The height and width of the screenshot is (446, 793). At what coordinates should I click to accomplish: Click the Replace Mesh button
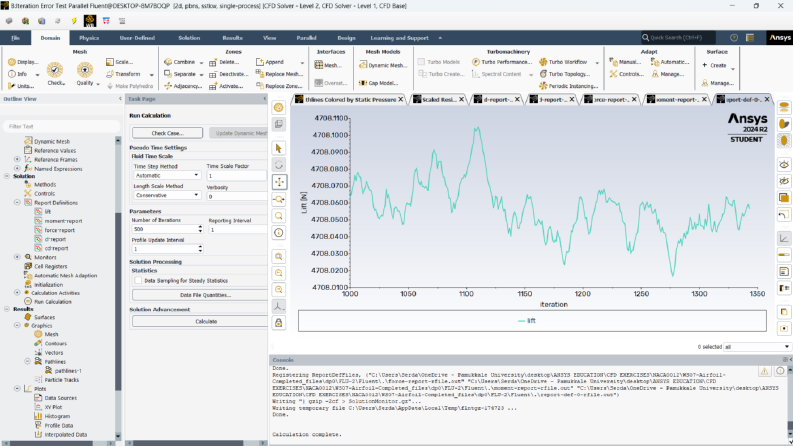point(280,74)
